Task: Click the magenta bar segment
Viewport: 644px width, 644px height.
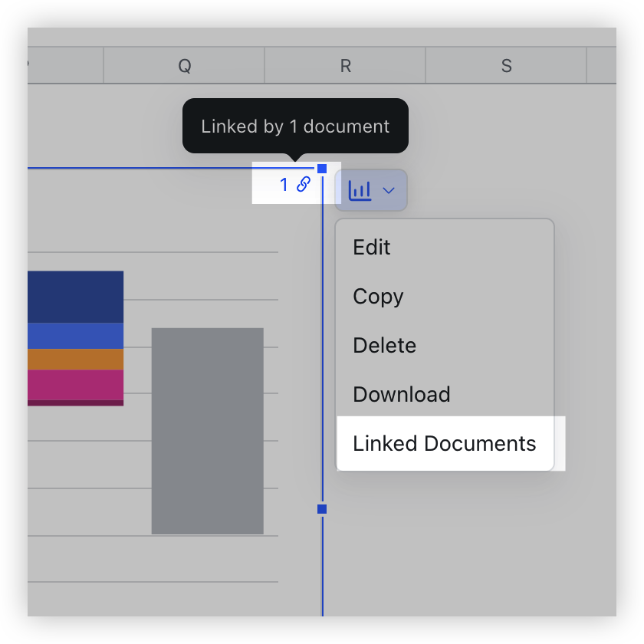Action: coord(74,382)
